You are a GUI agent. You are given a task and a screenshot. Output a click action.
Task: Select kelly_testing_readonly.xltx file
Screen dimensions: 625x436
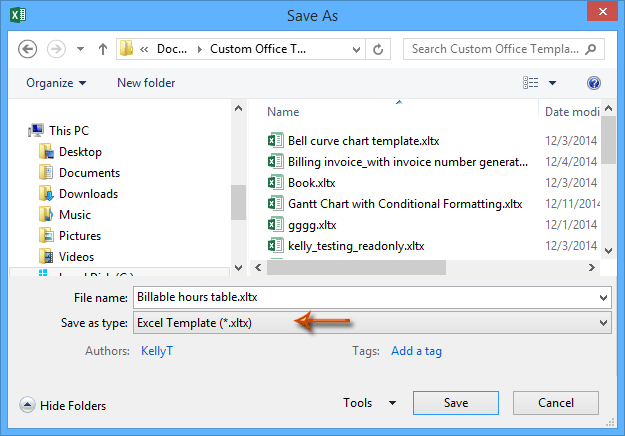356,246
